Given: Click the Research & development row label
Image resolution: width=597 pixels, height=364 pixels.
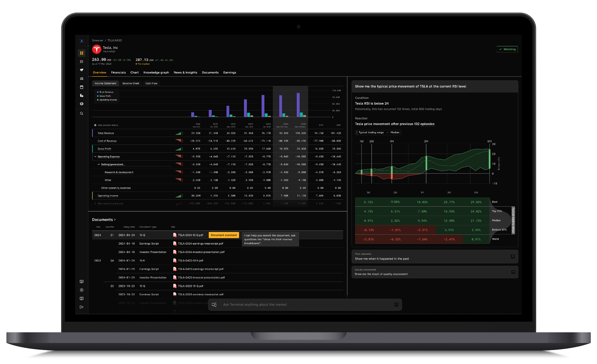Looking at the screenshot, I should pyautogui.click(x=119, y=172).
